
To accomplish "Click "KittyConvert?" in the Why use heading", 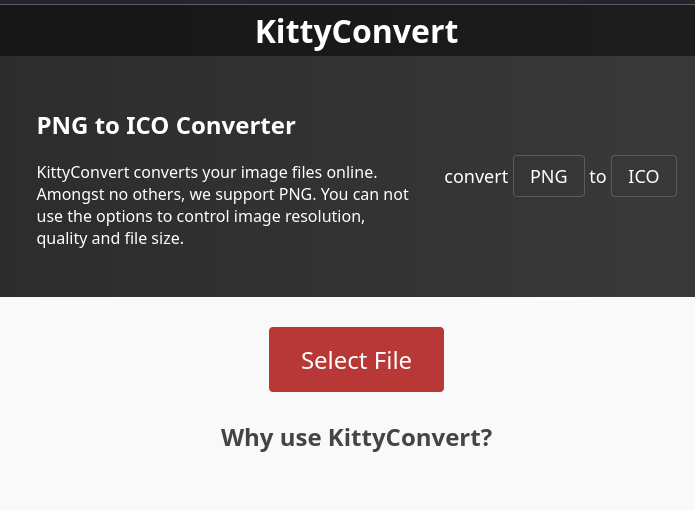I will (x=410, y=438).
